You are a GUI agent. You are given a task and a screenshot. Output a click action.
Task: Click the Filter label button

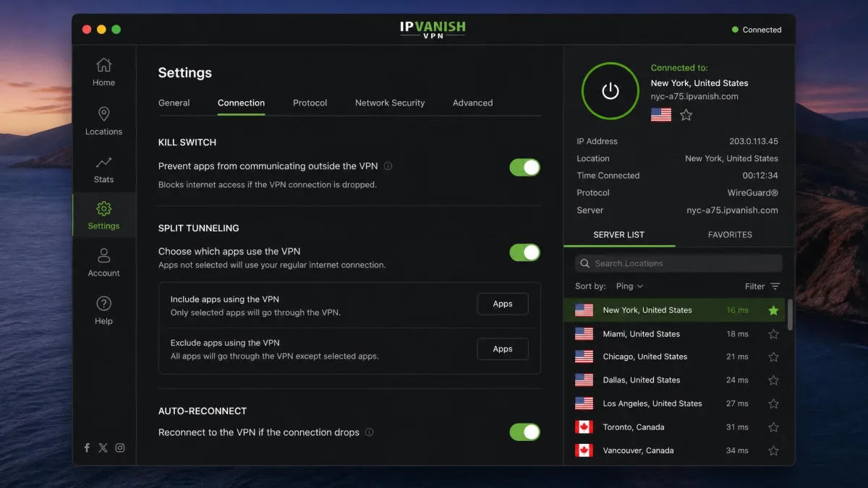pos(754,286)
